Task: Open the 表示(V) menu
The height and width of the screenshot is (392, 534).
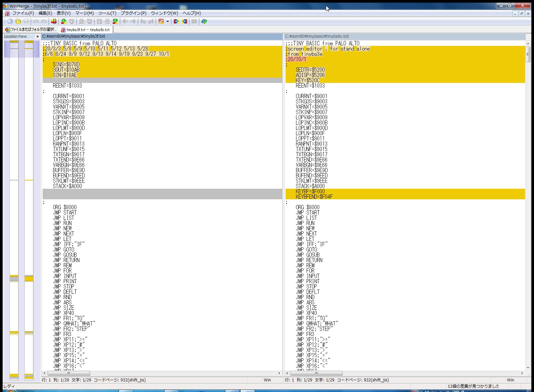Action: 63,13
